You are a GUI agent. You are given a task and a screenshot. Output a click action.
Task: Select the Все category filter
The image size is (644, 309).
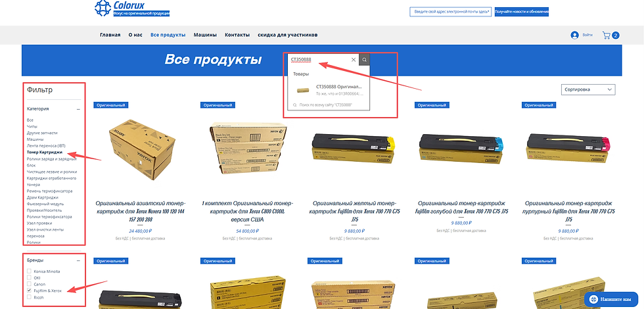pyautogui.click(x=30, y=120)
